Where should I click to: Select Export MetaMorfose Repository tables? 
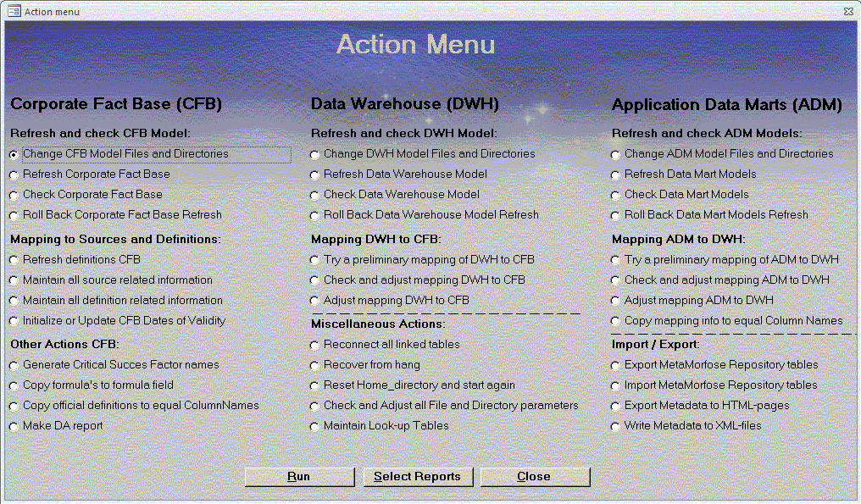click(x=615, y=366)
